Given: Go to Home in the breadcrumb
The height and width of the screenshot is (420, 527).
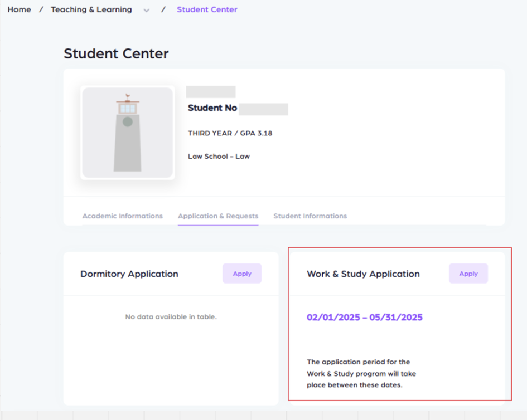Looking at the screenshot, I should [x=19, y=9].
